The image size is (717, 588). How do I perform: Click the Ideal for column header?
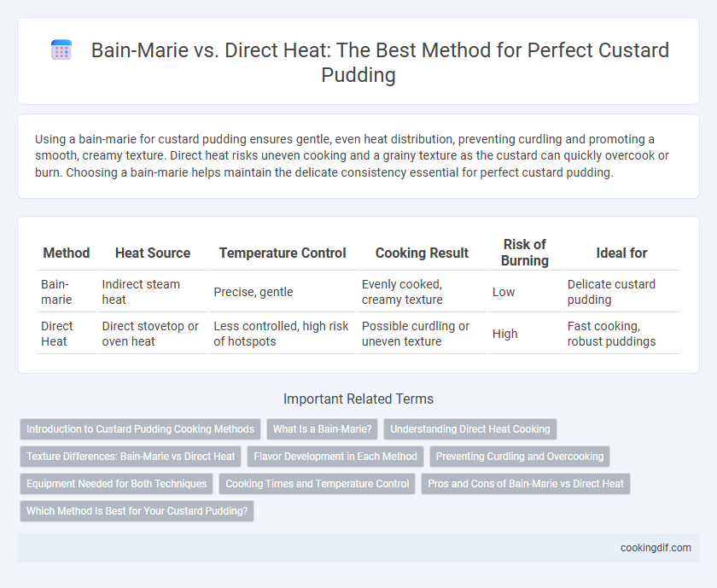[621, 253]
